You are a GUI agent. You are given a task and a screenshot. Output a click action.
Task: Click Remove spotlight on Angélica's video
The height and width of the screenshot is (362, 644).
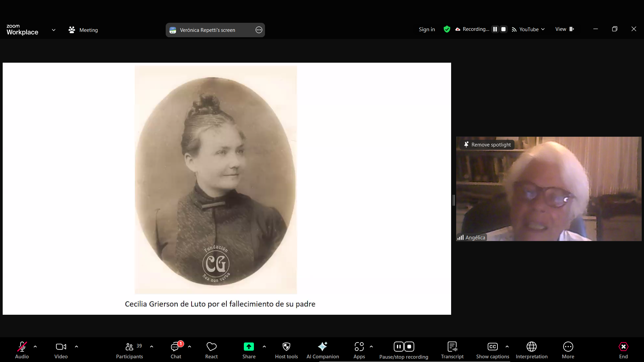[x=487, y=144]
